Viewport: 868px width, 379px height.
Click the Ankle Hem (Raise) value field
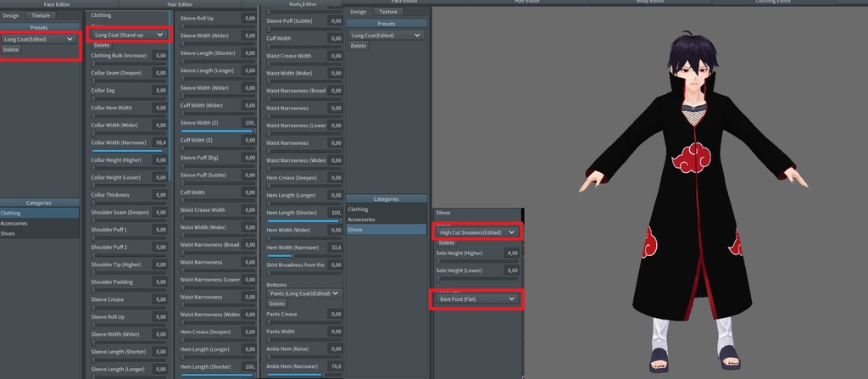(334, 348)
